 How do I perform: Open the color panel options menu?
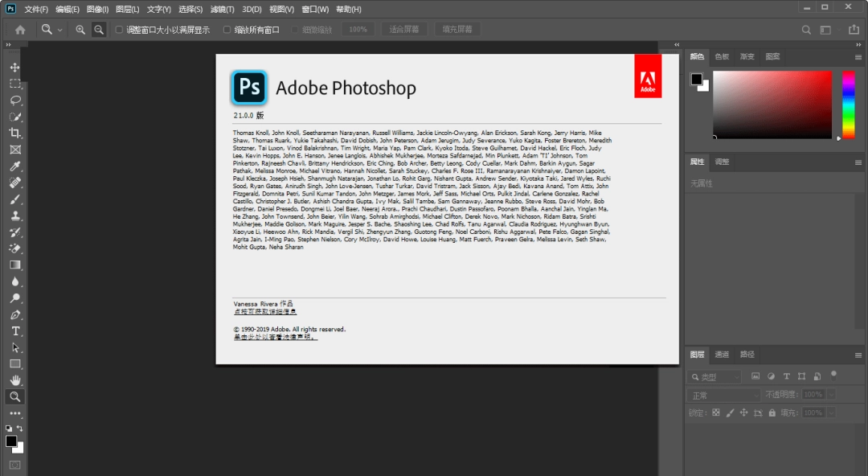pos(858,57)
